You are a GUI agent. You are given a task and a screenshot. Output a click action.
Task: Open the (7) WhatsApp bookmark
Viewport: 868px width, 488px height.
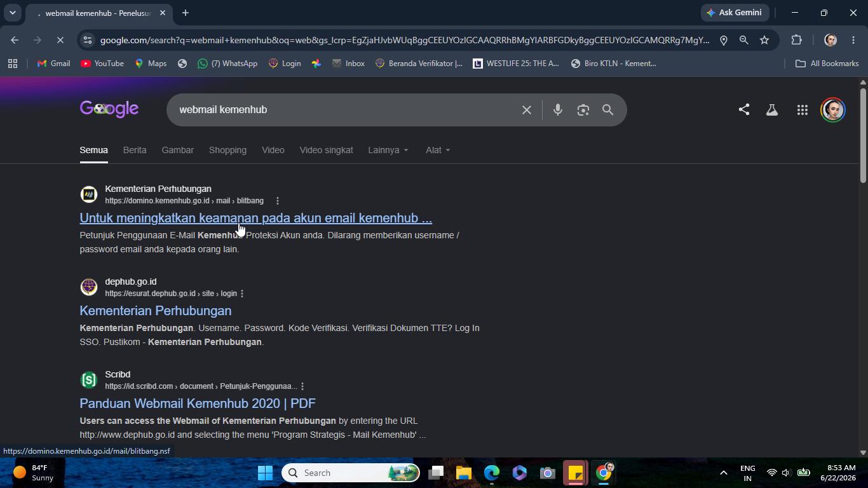click(227, 64)
